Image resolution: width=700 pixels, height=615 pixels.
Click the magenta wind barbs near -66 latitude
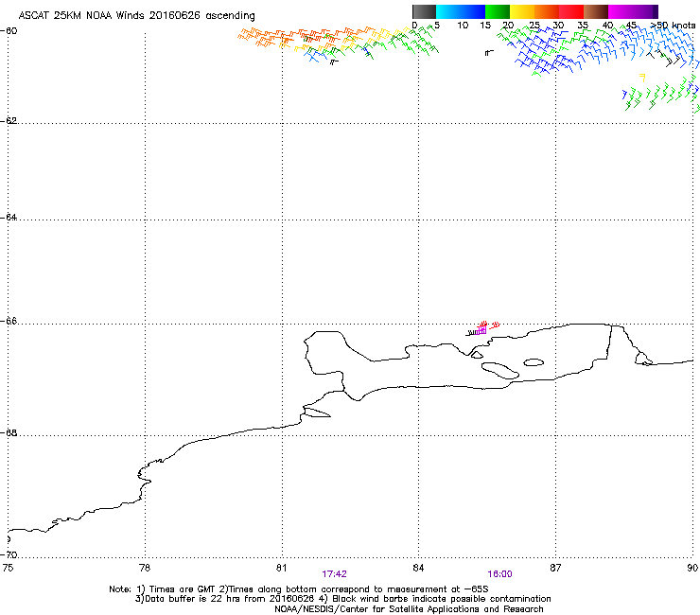click(x=481, y=331)
